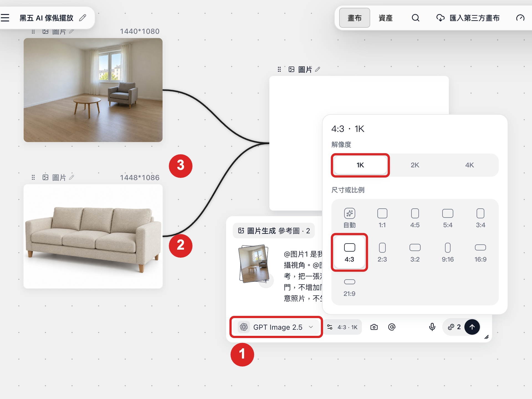Open the search magnifier icon
This screenshot has height=399, width=532.
click(x=415, y=18)
